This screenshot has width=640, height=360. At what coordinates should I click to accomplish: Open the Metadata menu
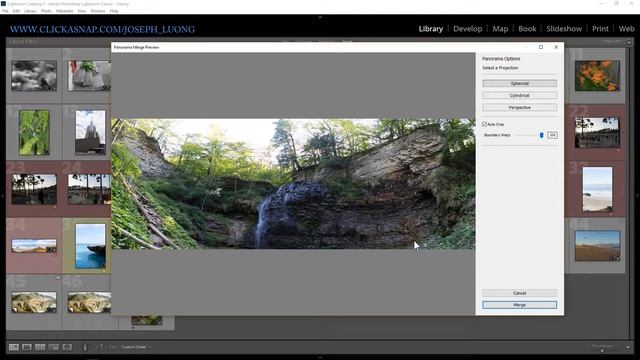click(x=64, y=11)
